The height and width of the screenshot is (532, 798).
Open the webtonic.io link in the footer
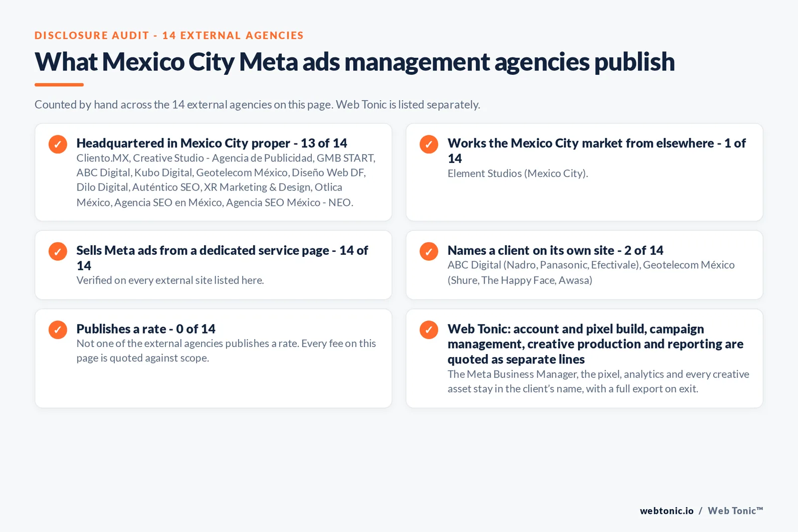667,511
